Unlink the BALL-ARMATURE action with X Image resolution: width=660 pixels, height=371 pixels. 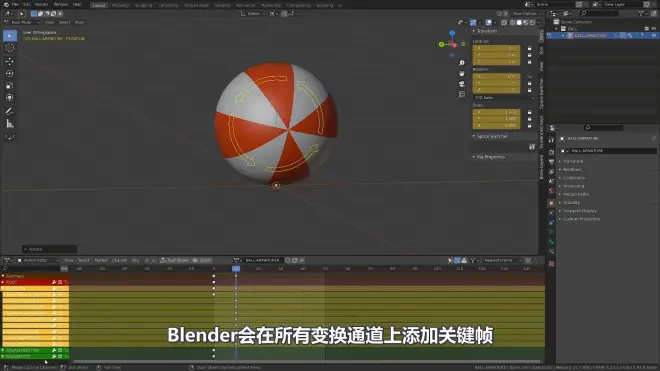point(301,260)
